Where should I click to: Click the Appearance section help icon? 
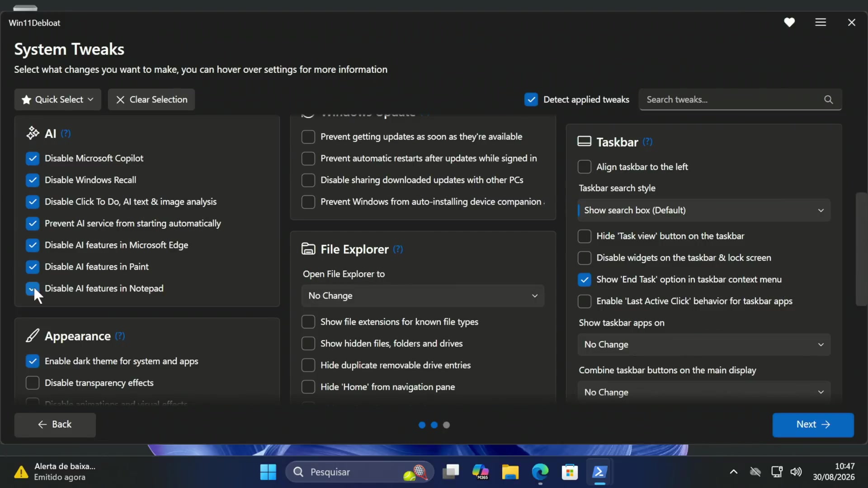(x=120, y=336)
